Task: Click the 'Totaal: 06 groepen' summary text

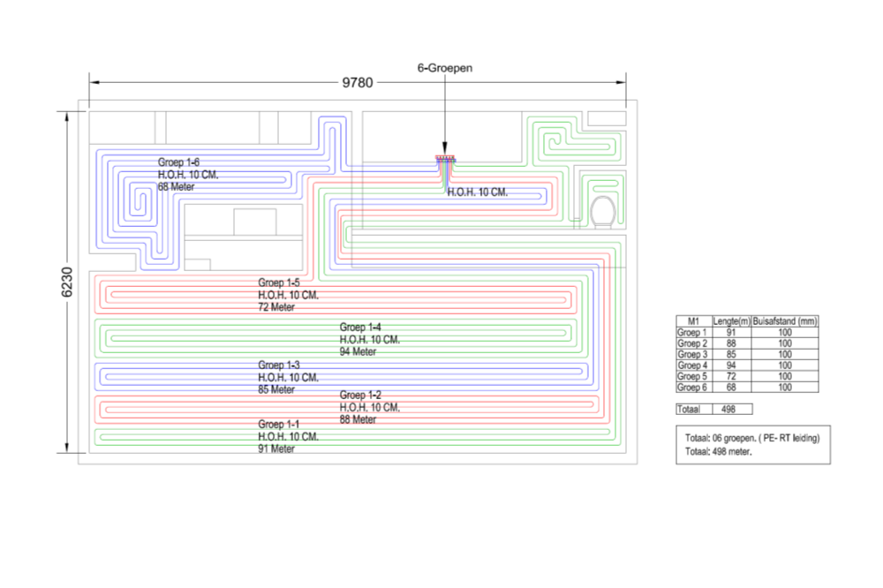Action: 752,438
